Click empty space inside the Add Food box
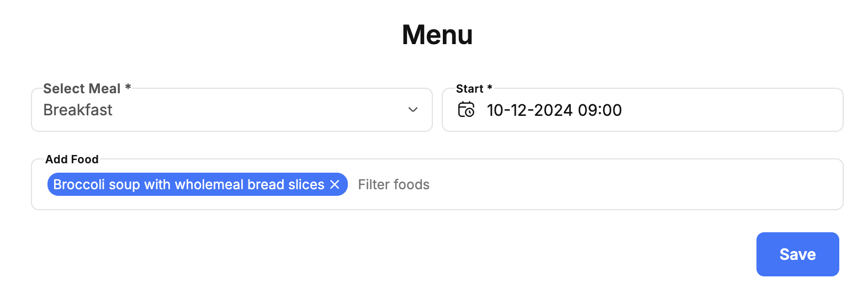Viewport: 868px width, 299px height. (635, 184)
